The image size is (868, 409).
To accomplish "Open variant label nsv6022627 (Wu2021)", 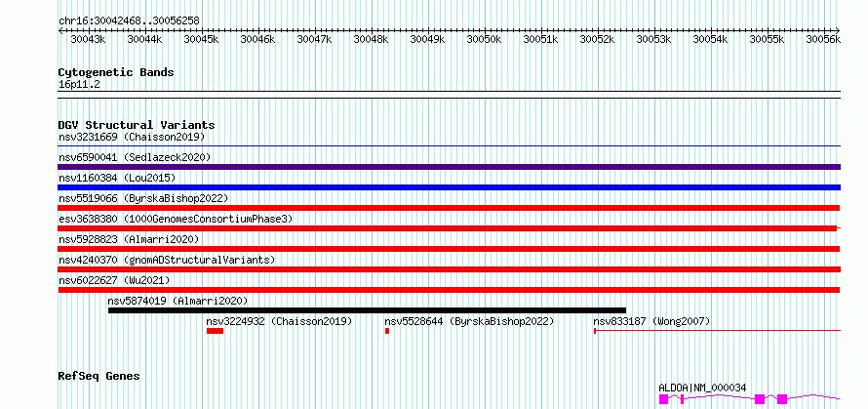I will coord(114,280).
